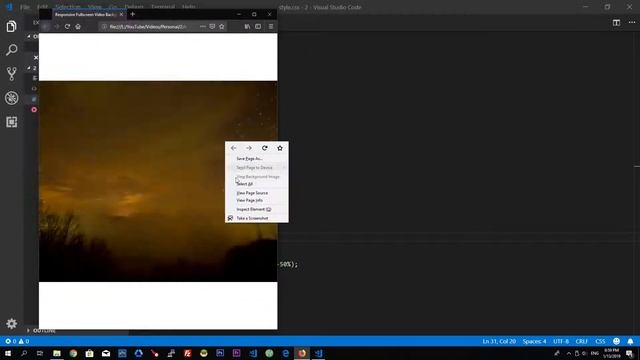Click CSS language mode in status bar
The height and width of the screenshot is (360, 640).
coord(600,341)
